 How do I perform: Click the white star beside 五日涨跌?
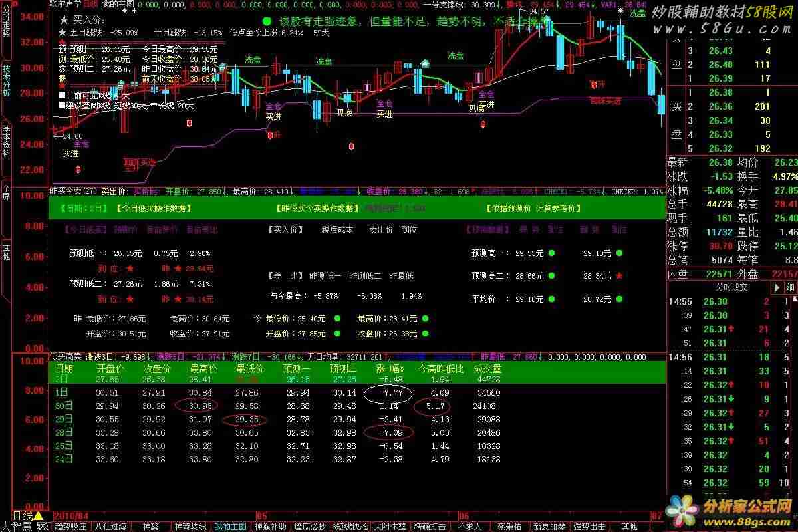pyautogui.click(x=62, y=32)
